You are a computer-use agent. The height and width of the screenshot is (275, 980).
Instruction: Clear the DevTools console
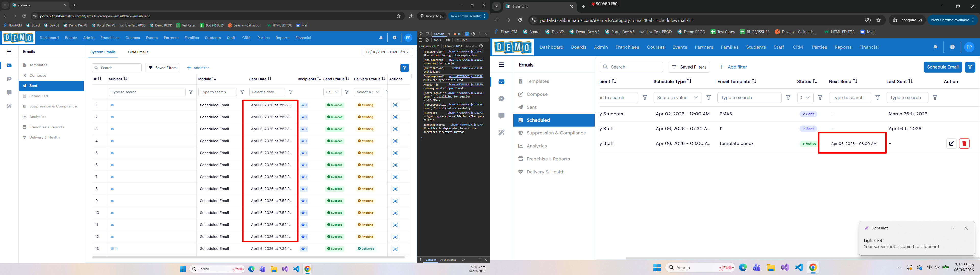427,40
